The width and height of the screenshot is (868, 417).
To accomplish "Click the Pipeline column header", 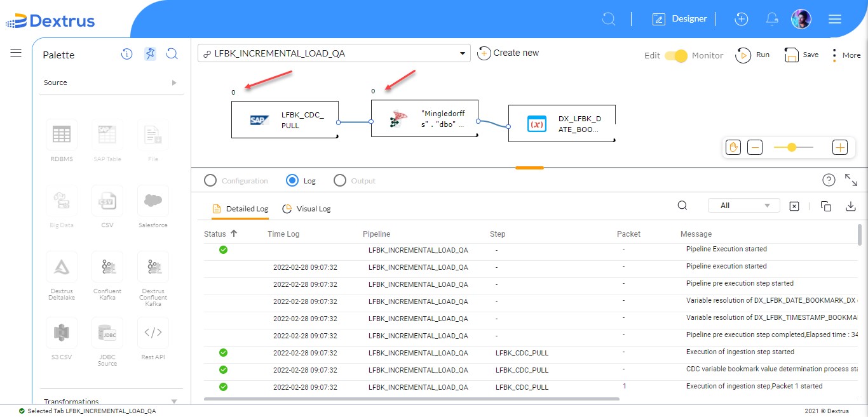I will tap(377, 234).
